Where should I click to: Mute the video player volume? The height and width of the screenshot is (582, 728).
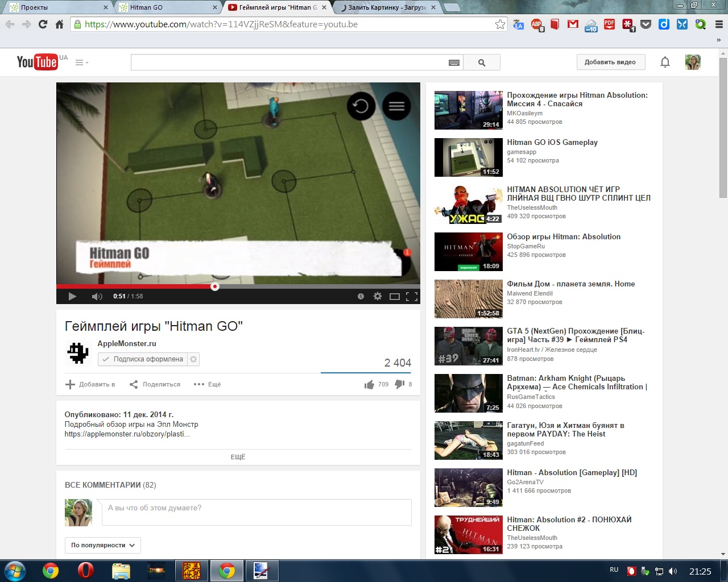click(x=97, y=296)
